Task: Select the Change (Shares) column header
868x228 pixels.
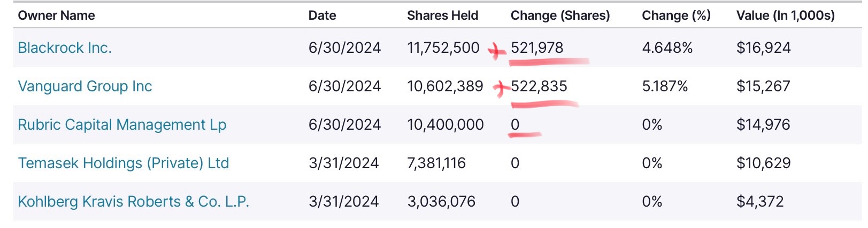Action: pos(560,15)
